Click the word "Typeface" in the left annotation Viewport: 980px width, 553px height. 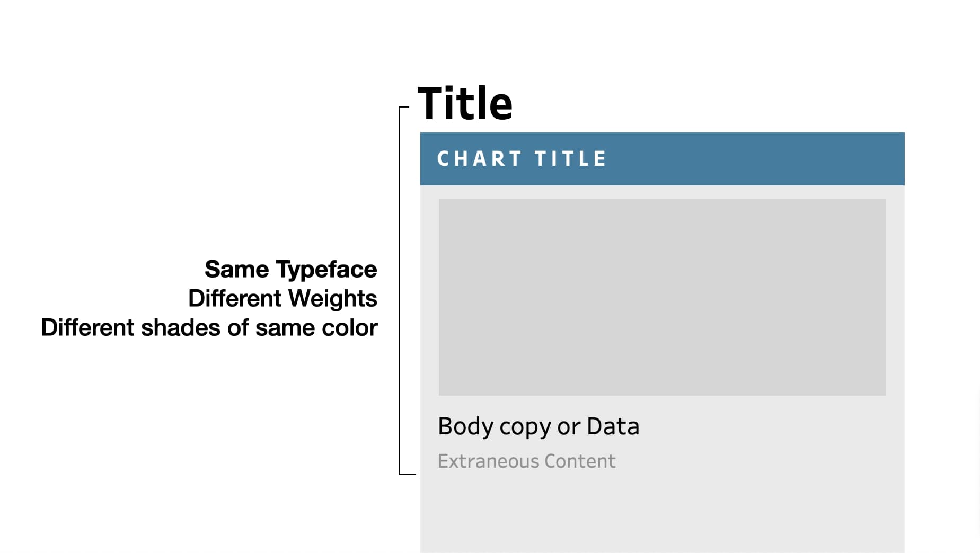(326, 271)
